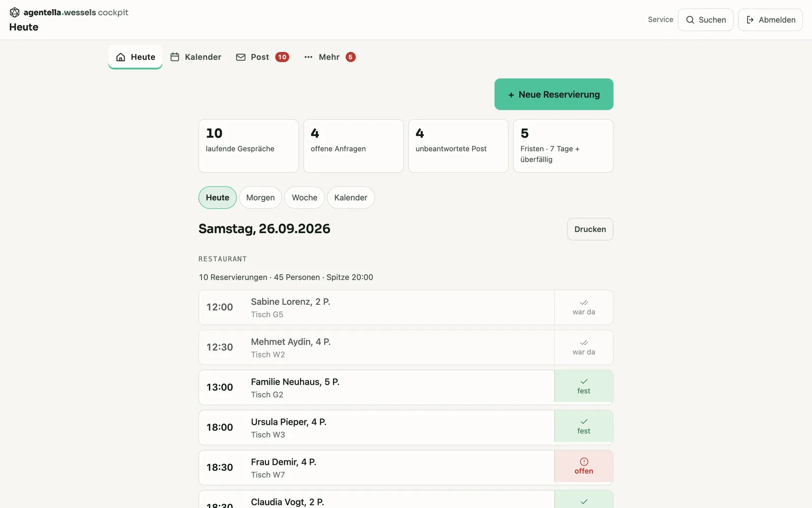Click 'Tisch W7' text
The width and height of the screenshot is (812, 508).
pyautogui.click(x=268, y=474)
